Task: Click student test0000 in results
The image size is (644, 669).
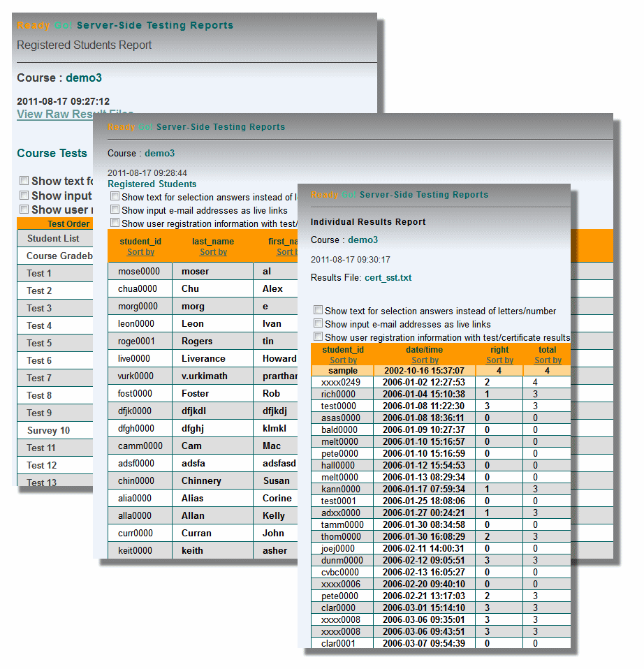Action: [339, 406]
